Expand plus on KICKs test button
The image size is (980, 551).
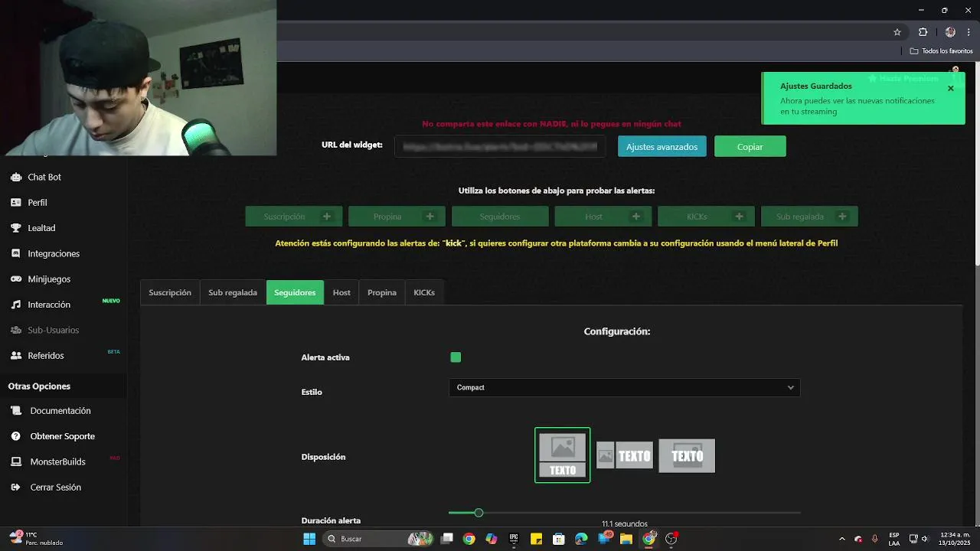(x=739, y=217)
